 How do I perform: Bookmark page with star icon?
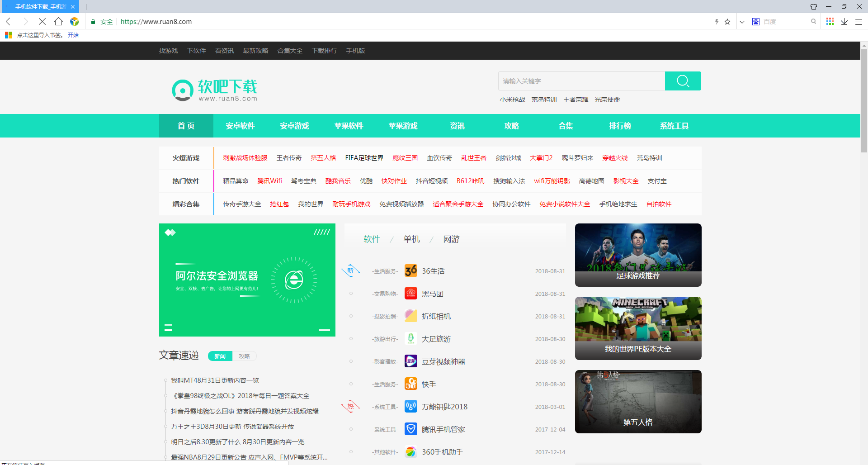pyautogui.click(x=727, y=22)
